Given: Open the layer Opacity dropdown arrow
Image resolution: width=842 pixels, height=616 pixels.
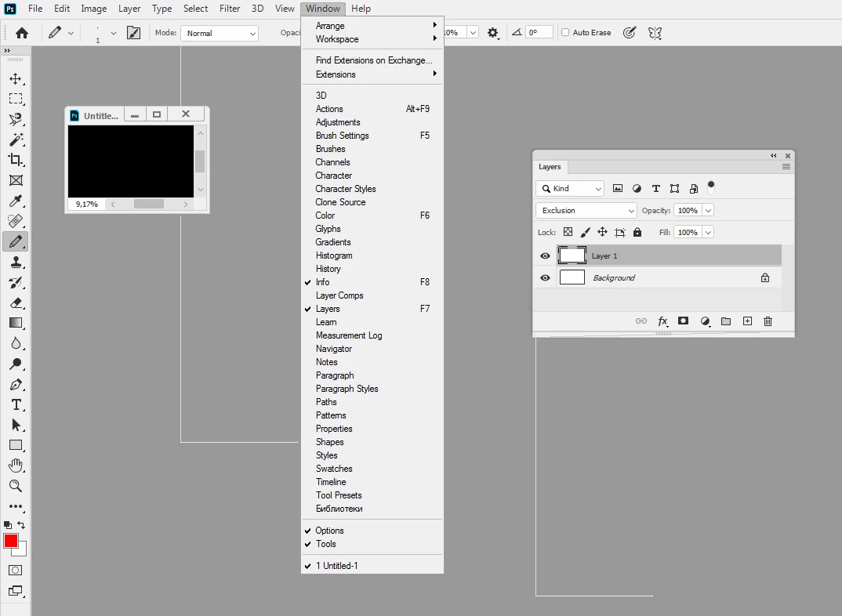Looking at the screenshot, I should (x=708, y=210).
